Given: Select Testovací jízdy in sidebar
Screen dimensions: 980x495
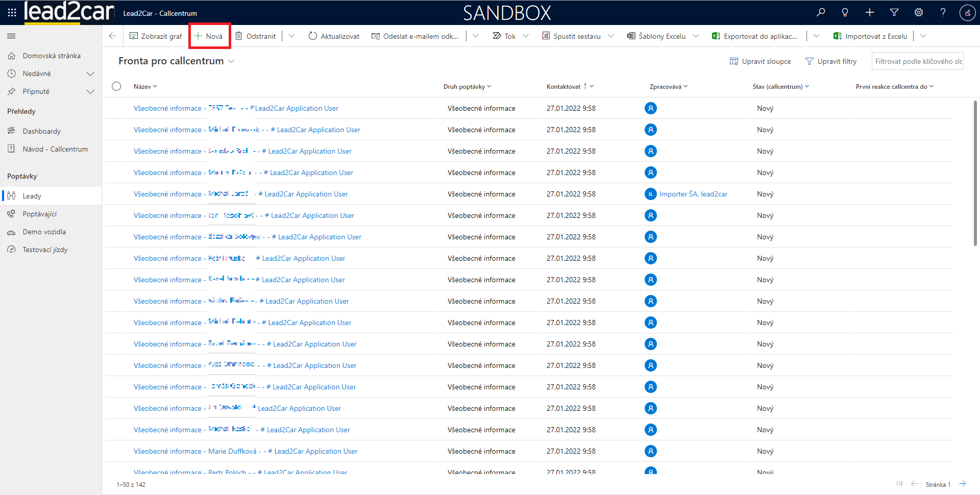Looking at the screenshot, I should (x=45, y=250).
